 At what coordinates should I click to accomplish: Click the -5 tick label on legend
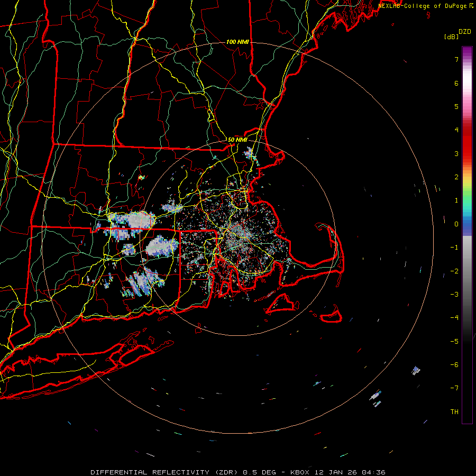(x=454, y=342)
